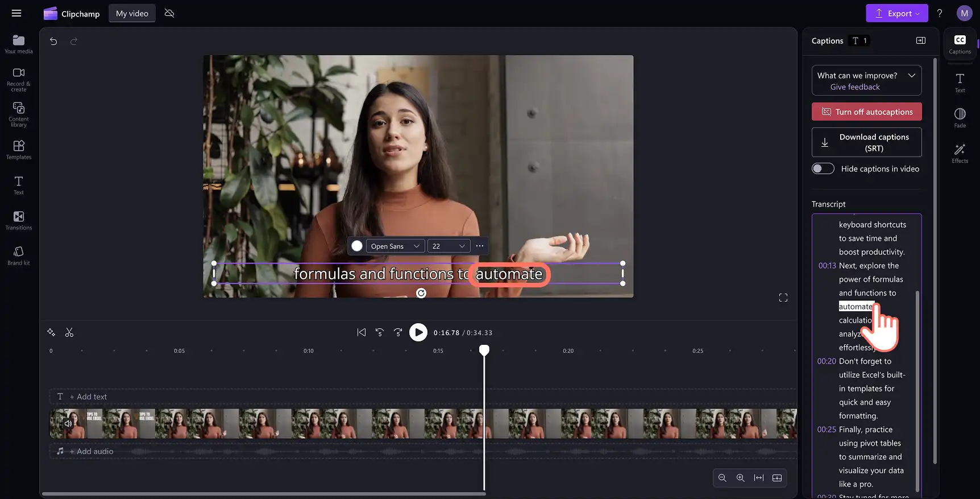Click the timeline horizontal scrollbar
This screenshot has height=499, width=980.
[x=264, y=493]
